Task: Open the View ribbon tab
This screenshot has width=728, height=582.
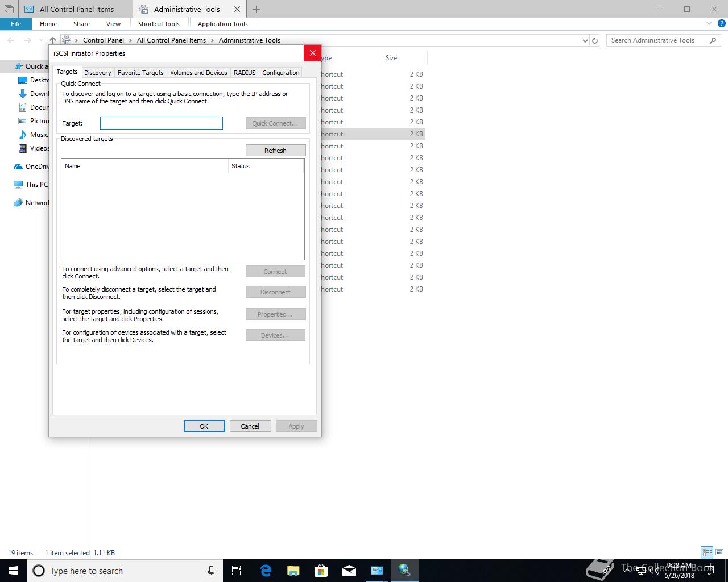Action: [x=113, y=24]
